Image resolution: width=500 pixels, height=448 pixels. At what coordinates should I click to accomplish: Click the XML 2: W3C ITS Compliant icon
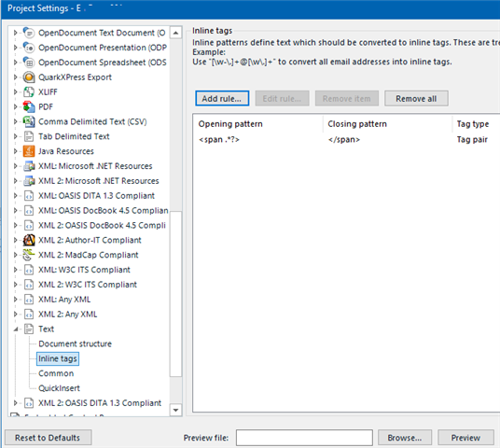pyautogui.click(x=29, y=285)
